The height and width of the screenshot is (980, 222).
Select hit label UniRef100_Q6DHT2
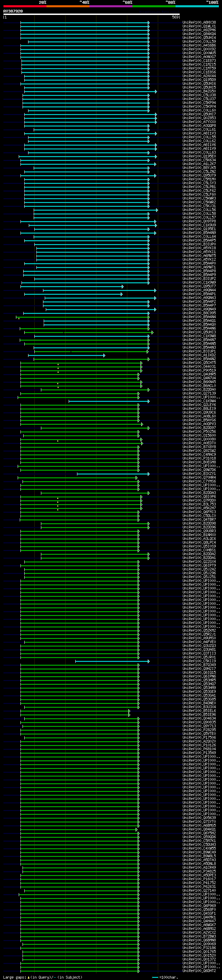pos(199,971)
